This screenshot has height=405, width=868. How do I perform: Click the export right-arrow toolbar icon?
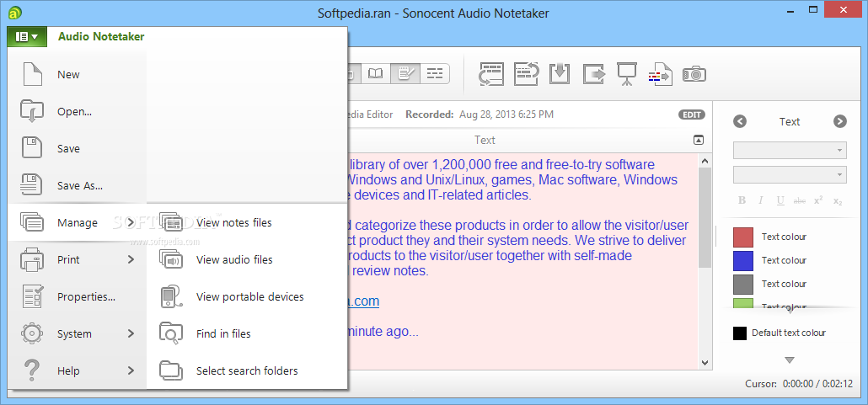[x=594, y=73]
